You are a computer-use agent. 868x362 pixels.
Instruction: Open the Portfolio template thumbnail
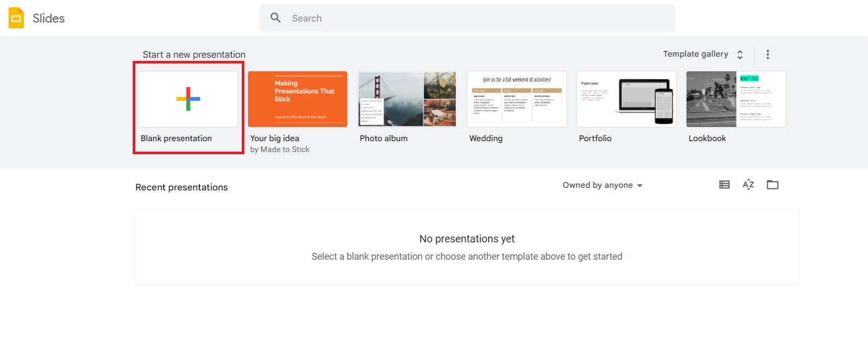[626, 99]
